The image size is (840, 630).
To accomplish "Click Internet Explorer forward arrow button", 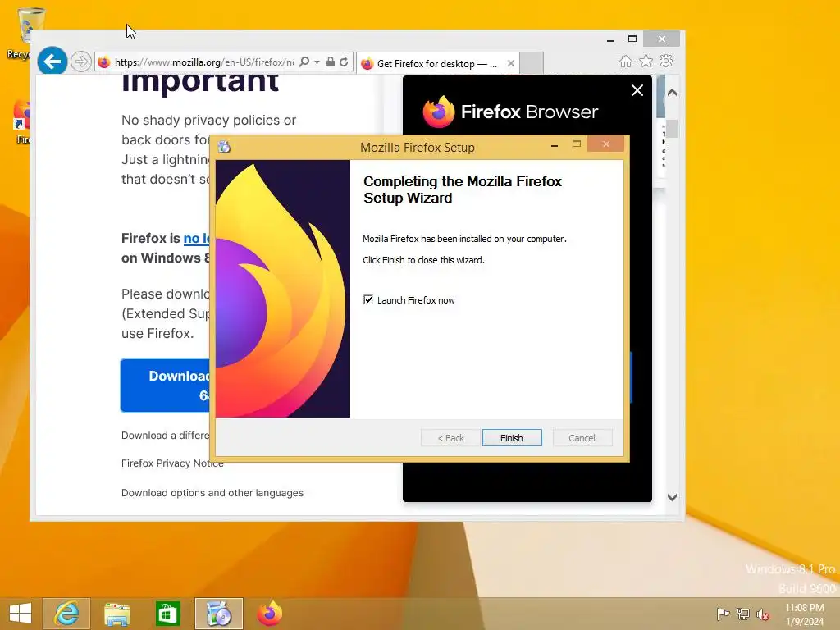I will click(81, 62).
